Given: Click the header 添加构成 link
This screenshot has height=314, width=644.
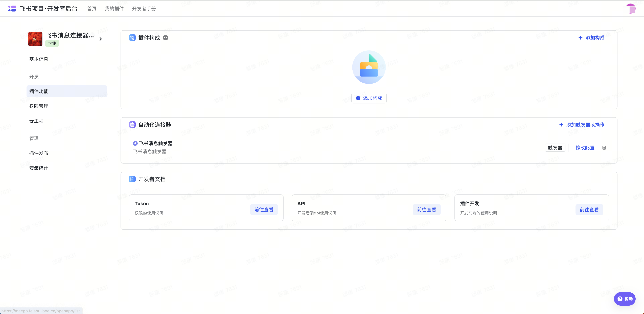Looking at the screenshot, I should (591, 38).
